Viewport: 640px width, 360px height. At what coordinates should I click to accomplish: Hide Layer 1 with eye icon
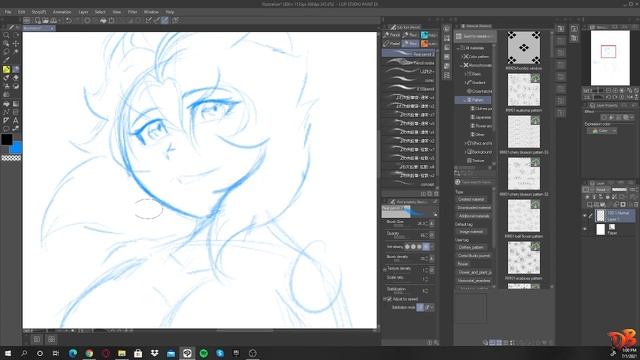(585, 216)
